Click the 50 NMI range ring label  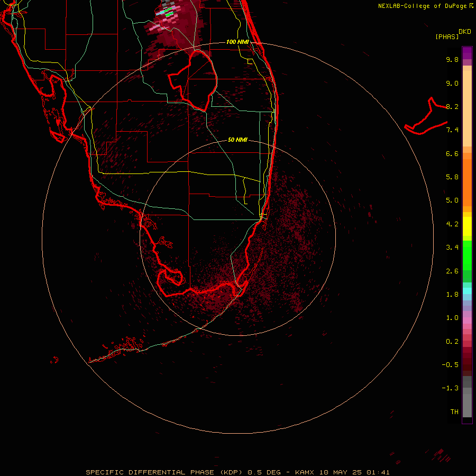[237, 140]
